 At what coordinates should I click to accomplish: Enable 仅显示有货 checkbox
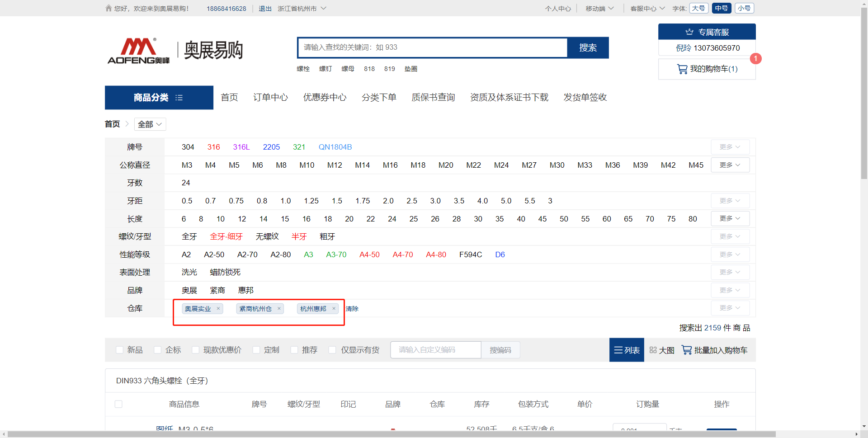tap(332, 350)
